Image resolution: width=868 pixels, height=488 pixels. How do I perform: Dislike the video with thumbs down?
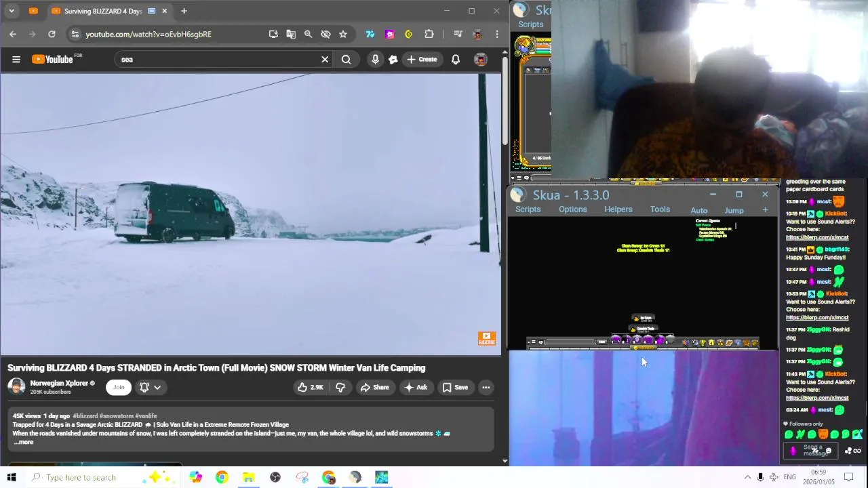[x=340, y=388]
